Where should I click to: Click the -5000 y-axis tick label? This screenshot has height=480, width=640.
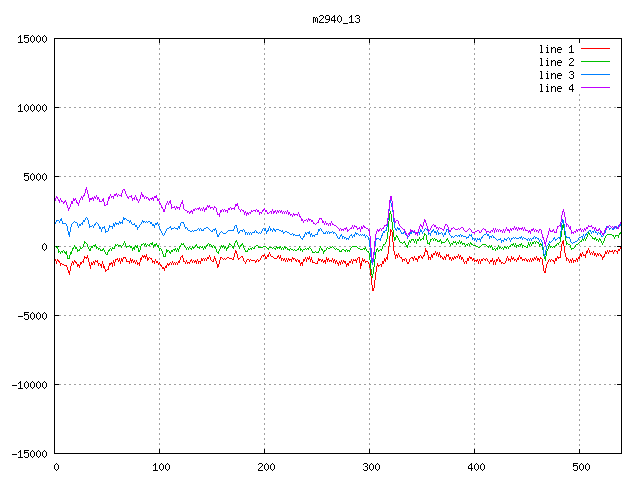[32, 315]
